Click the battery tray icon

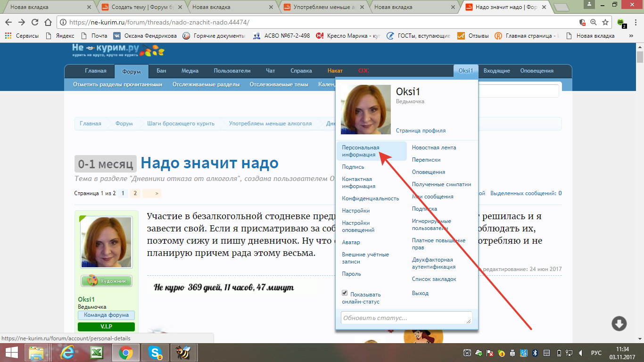click(559, 353)
